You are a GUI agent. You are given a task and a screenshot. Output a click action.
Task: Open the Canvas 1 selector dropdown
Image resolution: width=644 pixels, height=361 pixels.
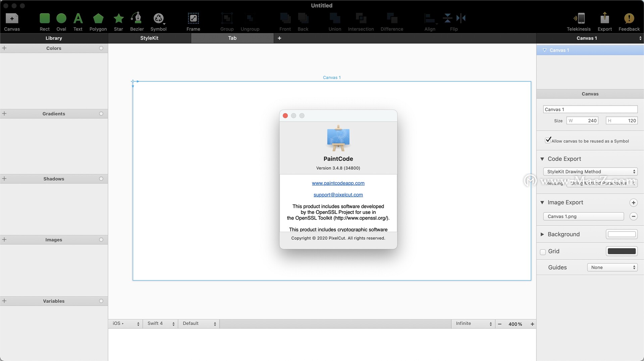point(590,38)
